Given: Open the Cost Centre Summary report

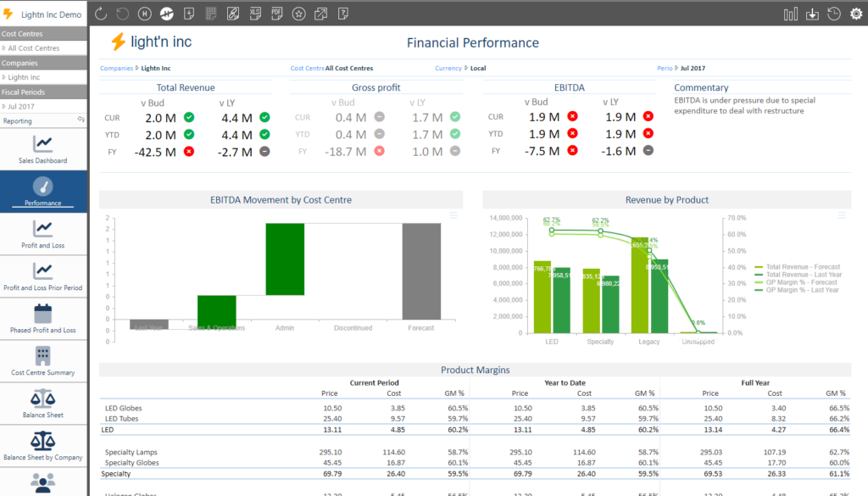Looking at the screenshot, I should pos(43,360).
